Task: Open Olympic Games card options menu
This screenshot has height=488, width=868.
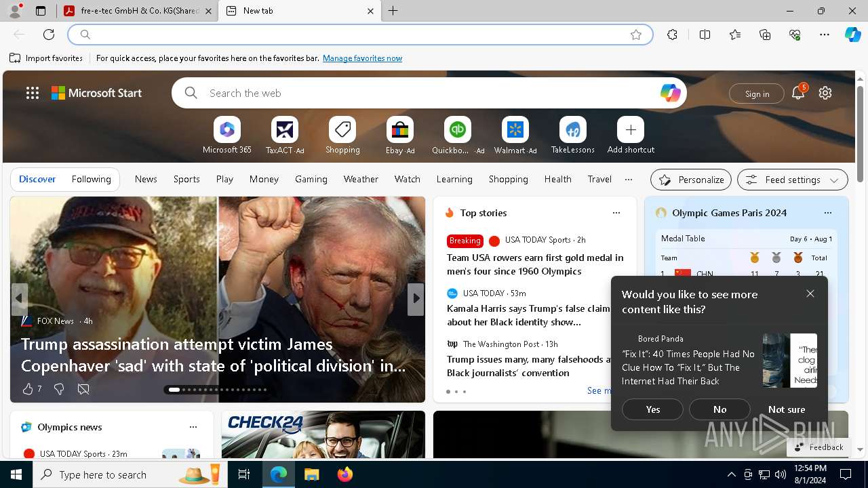Action: coord(828,213)
